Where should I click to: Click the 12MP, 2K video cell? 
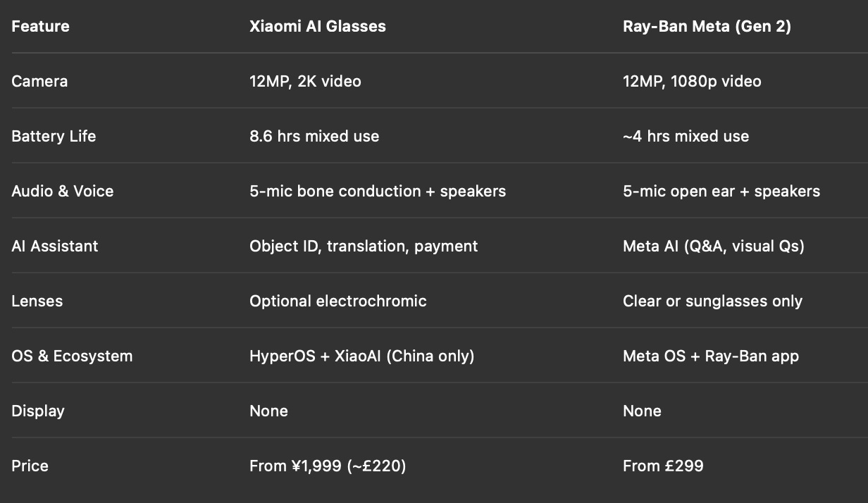coord(305,82)
